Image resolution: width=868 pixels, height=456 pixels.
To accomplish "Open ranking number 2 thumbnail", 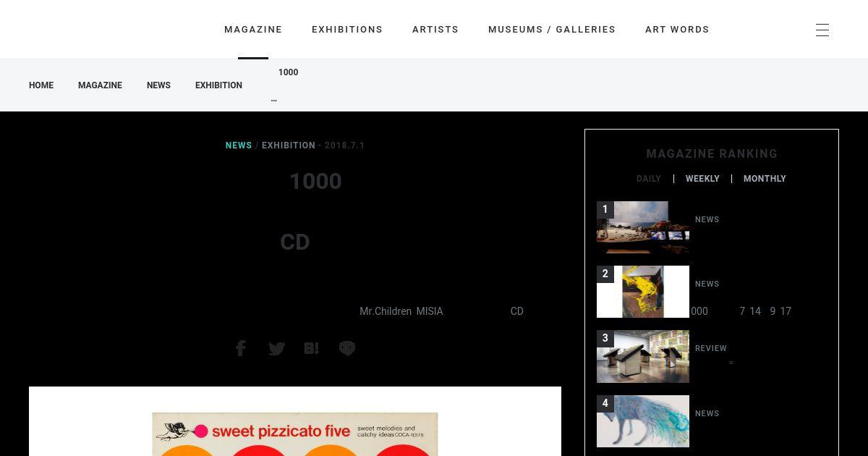I will 643,292.
